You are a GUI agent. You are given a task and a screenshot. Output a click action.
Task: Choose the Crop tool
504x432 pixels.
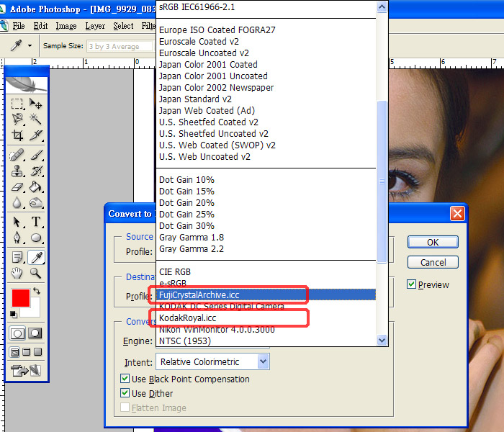click(x=17, y=135)
